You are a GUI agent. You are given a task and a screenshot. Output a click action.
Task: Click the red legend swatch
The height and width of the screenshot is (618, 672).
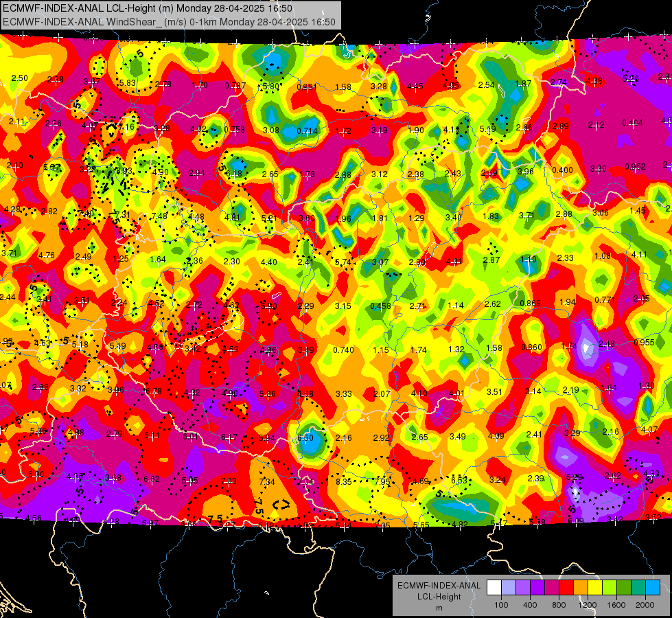click(566, 588)
